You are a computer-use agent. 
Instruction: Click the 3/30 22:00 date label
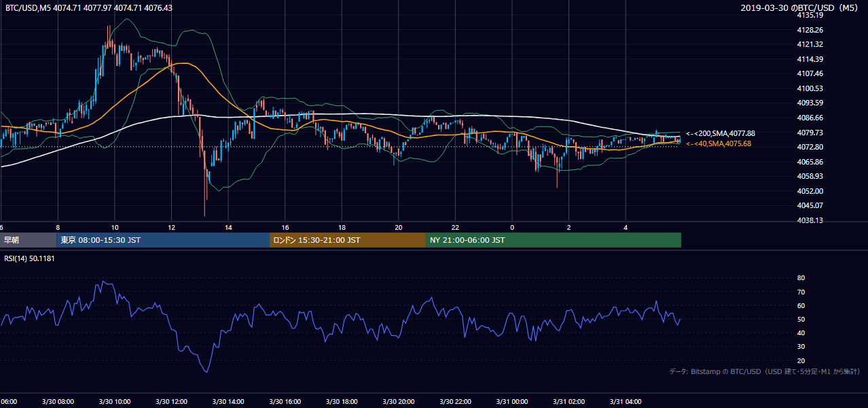[455, 402]
